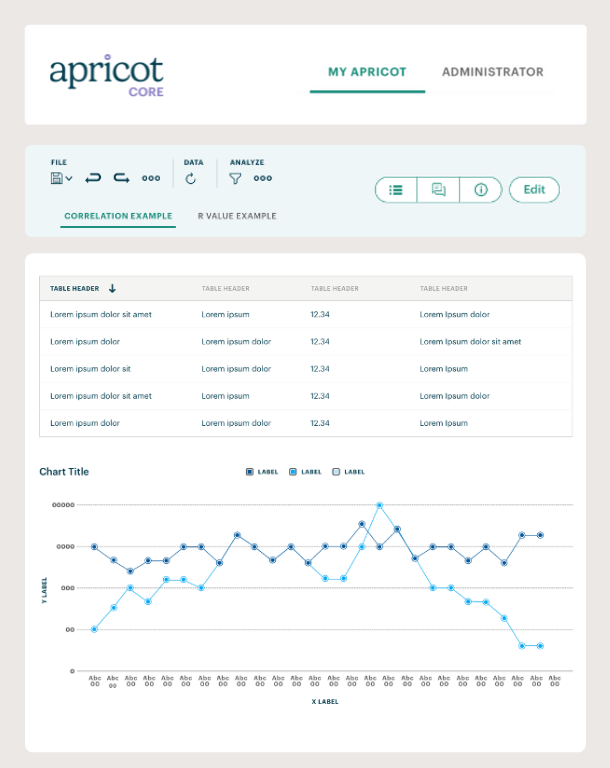Screen dimensions: 610x768
Task: Open more File options ellipsis
Action: point(151,179)
